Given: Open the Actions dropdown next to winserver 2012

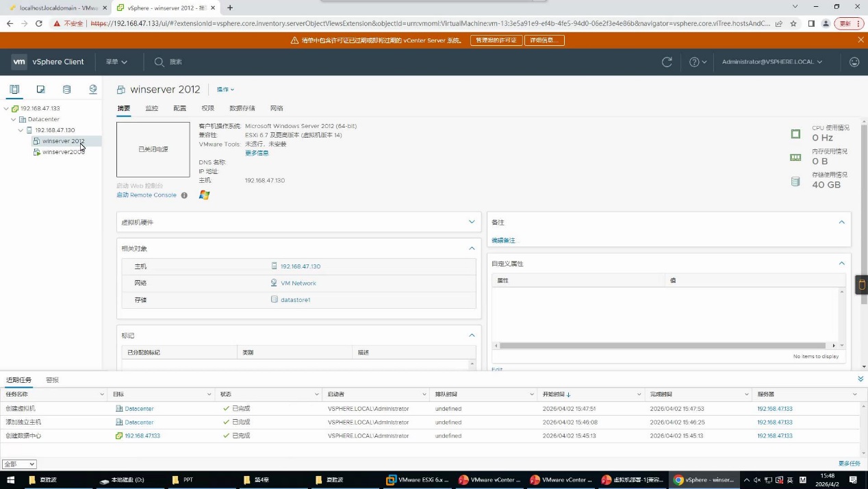Looking at the screenshot, I should pyautogui.click(x=225, y=90).
